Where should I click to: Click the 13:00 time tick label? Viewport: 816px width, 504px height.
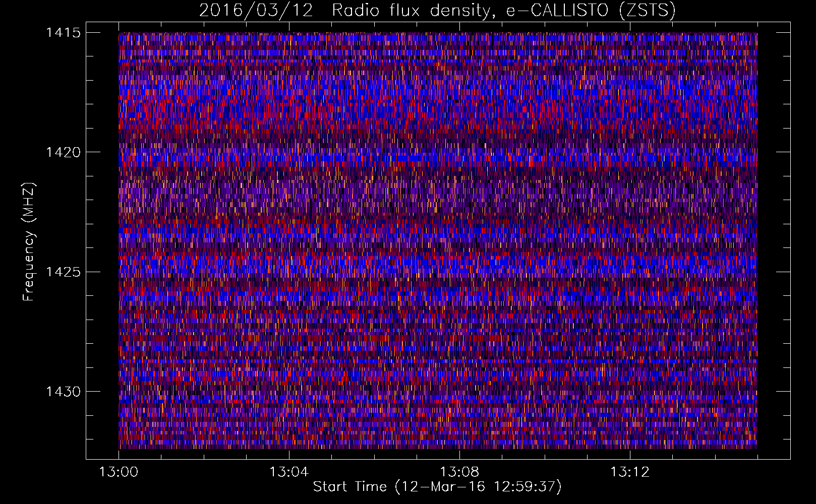point(119,472)
